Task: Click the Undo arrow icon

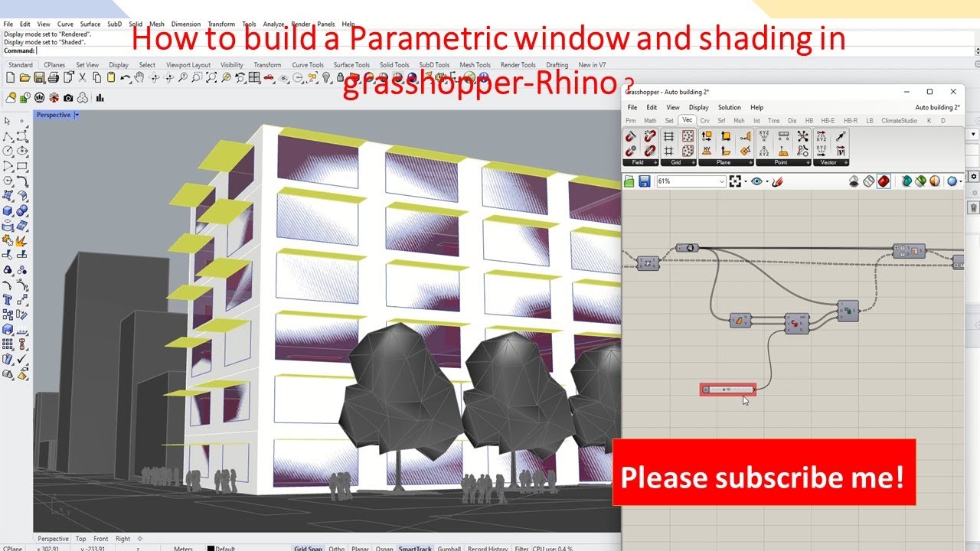Action: (x=126, y=77)
